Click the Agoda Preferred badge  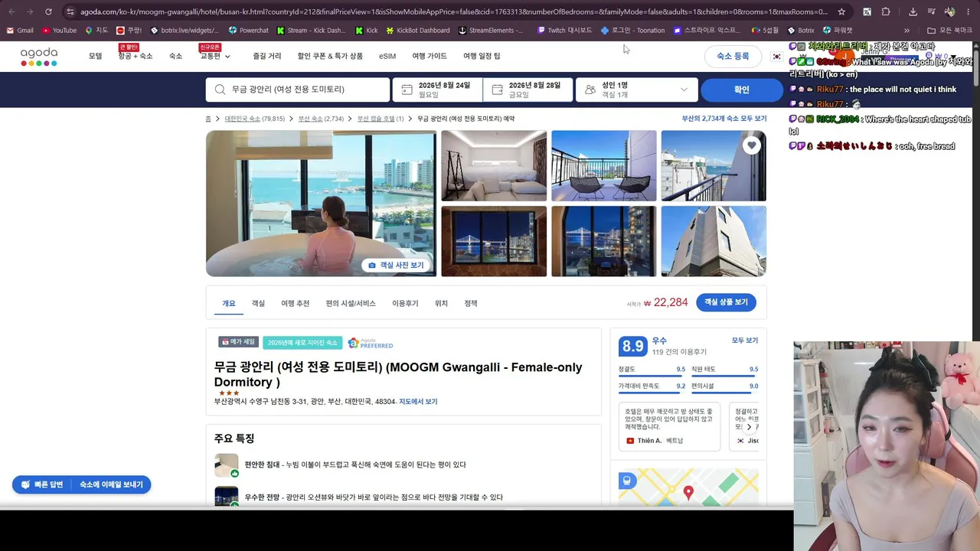point(371,343)
